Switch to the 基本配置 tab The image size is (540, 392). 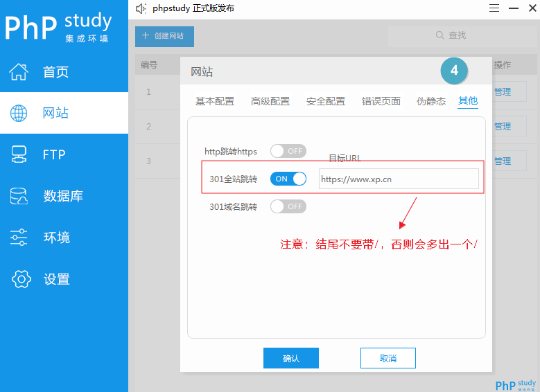(x=215, y=101)
